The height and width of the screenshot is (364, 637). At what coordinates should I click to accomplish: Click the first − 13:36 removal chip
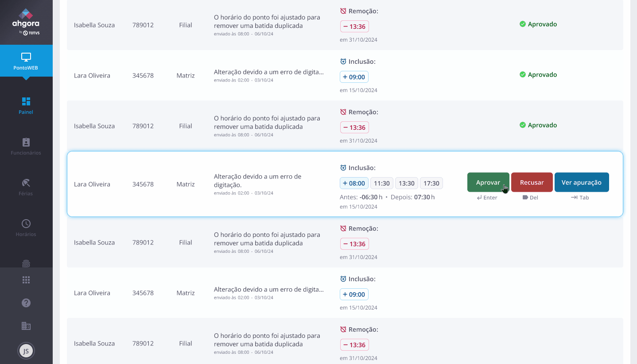(354, 27)
